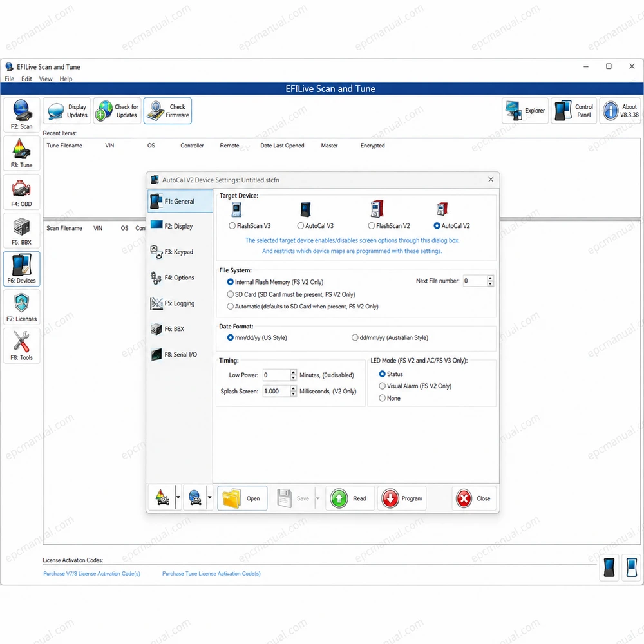Click the Display Updates toolbar button
Viewport: 644px width, 644px height.
tap(67, 111)
